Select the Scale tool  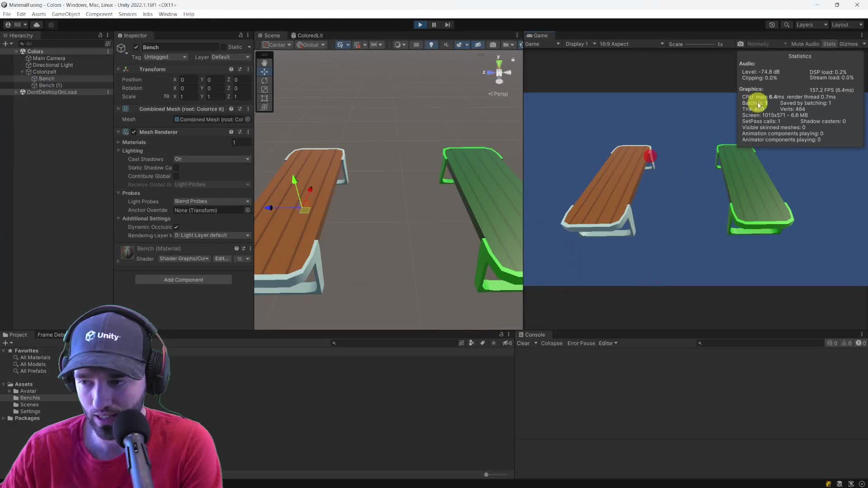(x=264, y=89)
